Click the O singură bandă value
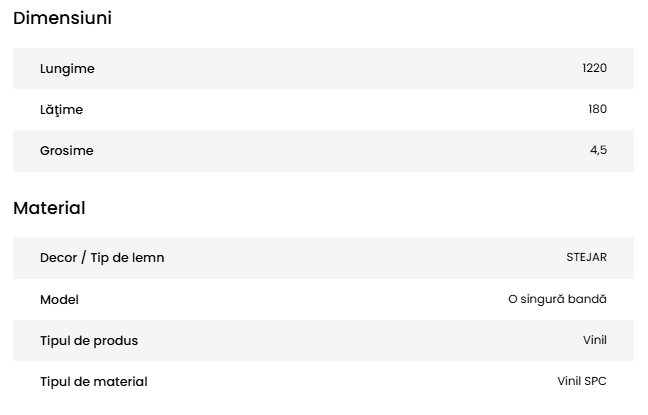The height and width of the screenshot is (415, 648). point(557,299)
